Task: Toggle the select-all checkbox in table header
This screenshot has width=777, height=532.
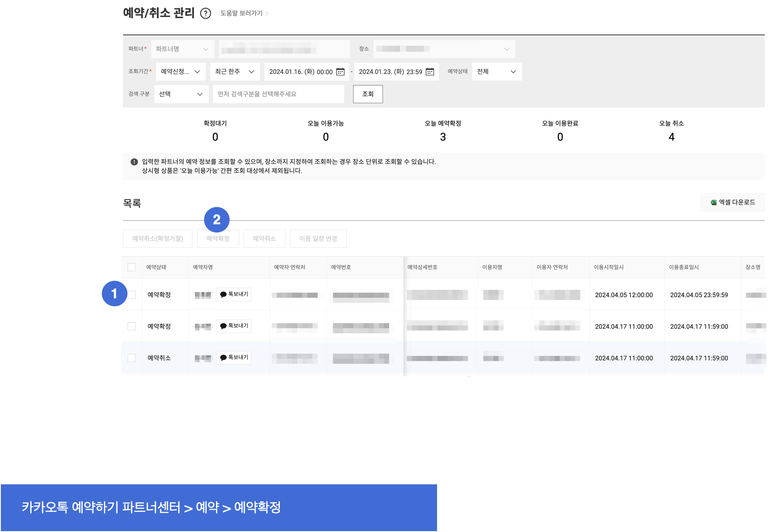Action: click(132, 267)
